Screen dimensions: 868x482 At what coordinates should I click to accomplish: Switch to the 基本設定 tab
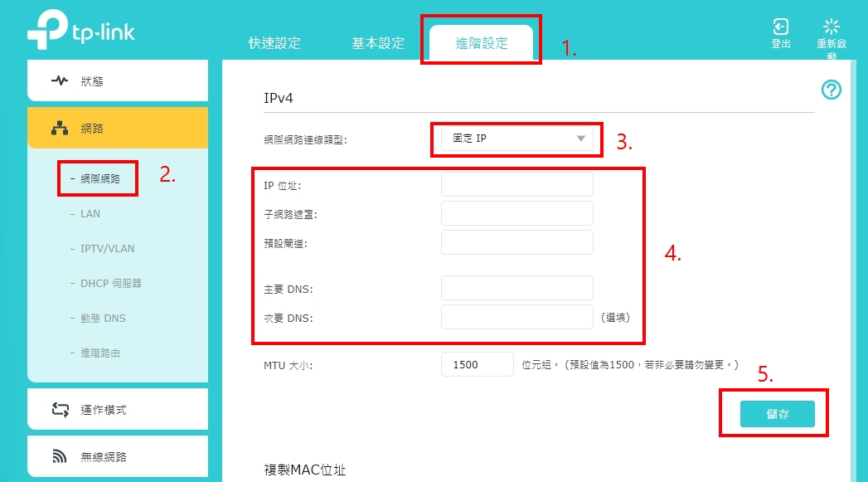click(378, 43)
